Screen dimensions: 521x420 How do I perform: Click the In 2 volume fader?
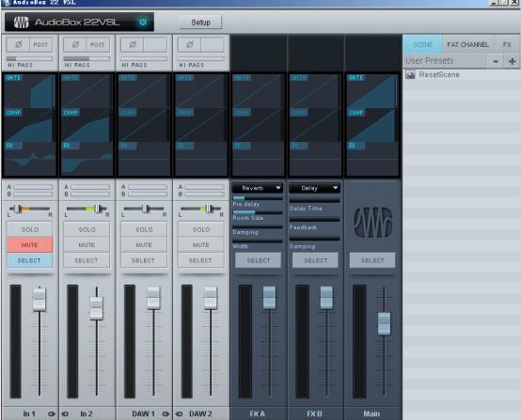point(96,308)
